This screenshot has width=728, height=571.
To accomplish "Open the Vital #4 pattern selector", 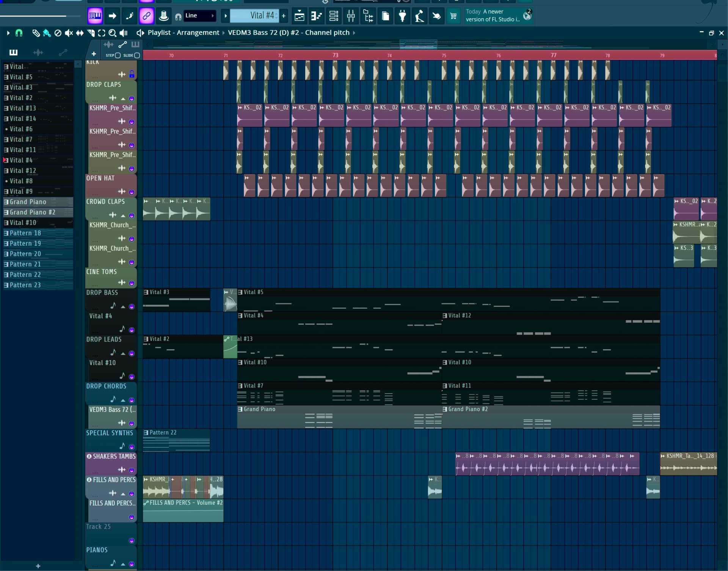I will click(254, 16).
